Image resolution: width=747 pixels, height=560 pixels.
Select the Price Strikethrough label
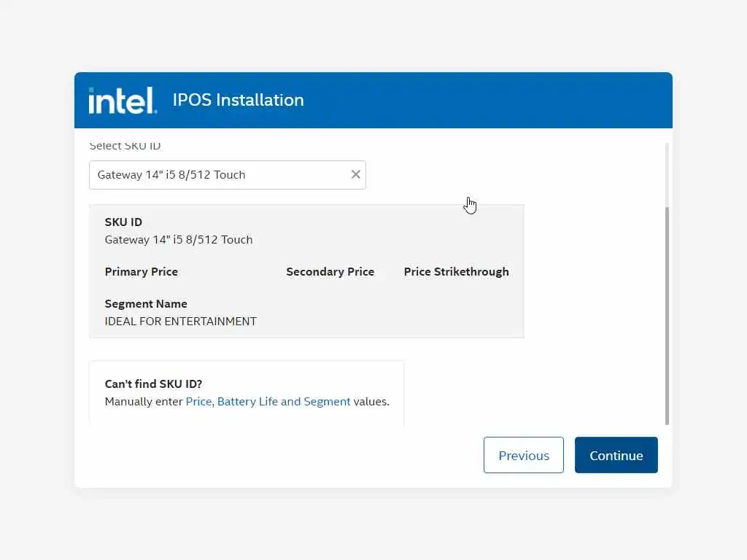(456, 271)
